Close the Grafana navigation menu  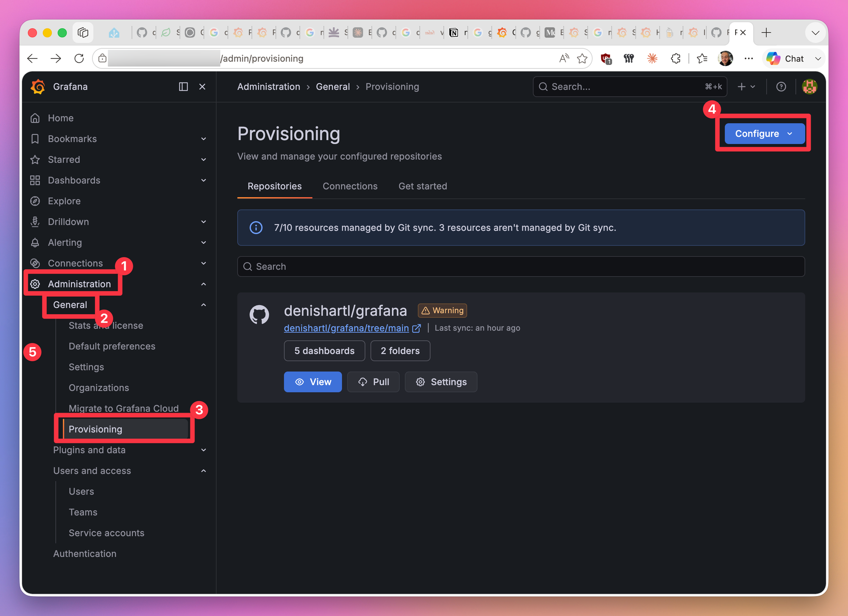click(203, 86)
